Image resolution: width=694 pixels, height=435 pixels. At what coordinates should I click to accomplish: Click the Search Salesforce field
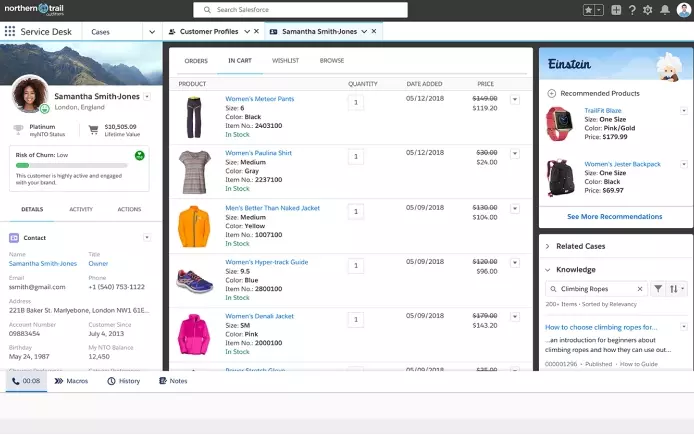click(x=301, y=10)
